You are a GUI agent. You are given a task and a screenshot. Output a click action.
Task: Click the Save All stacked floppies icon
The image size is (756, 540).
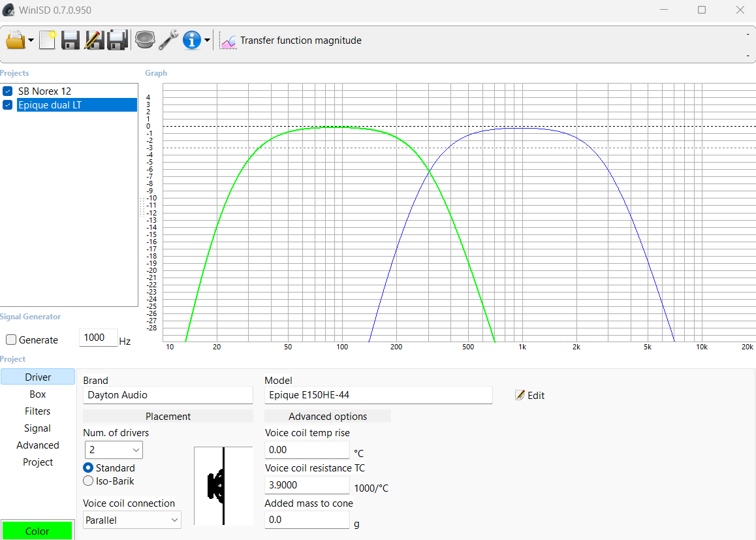(117, 40)
